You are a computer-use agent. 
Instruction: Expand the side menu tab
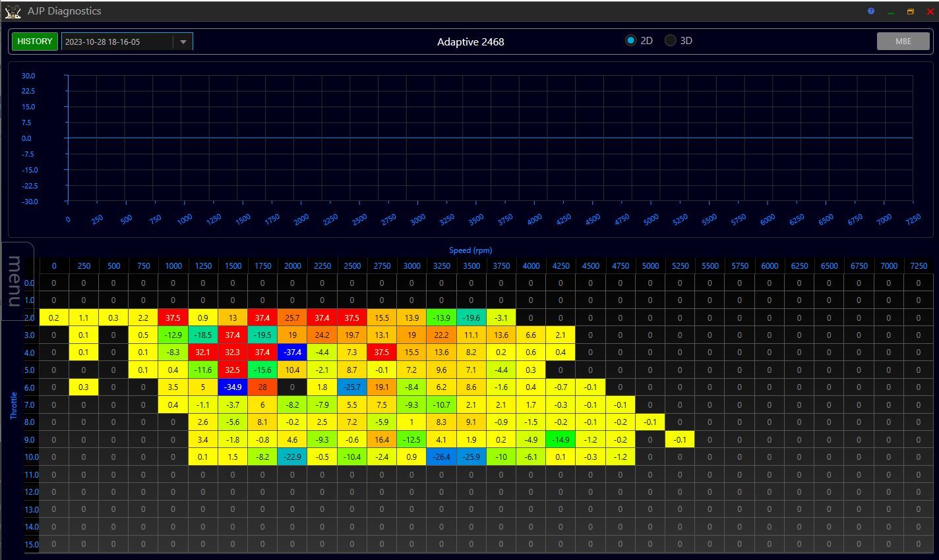[16, 281]
